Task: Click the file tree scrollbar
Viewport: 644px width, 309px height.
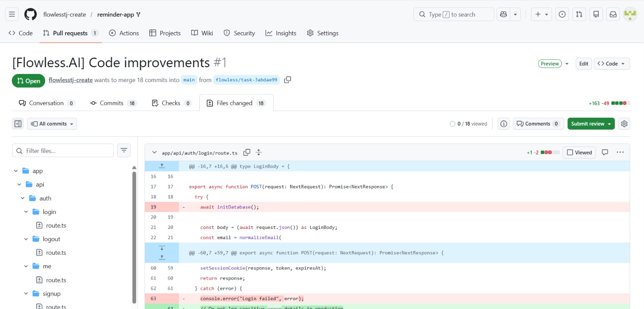Action: (x=134, y=237)
